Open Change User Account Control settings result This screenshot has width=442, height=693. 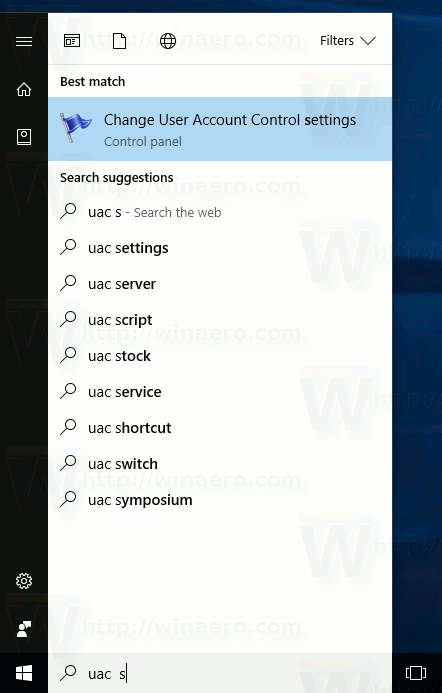tap(220, 129)
